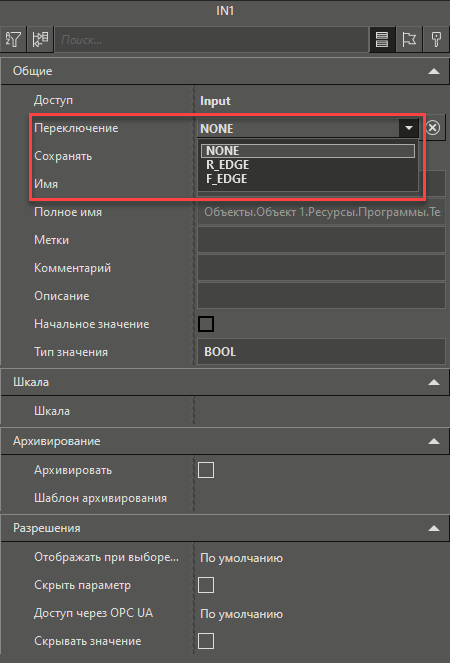The height and width of the screenshot is (663, 450).
Task: Click the tree collapse icon beside search
Action: [x=40, y=40]
